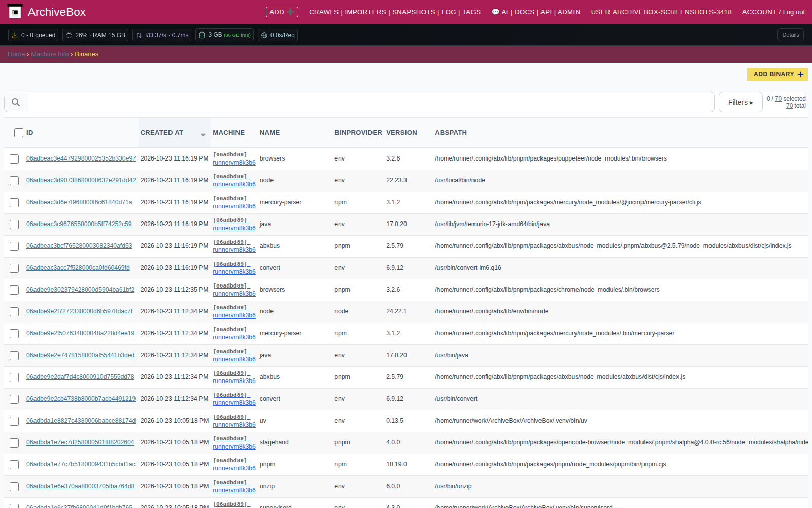Open binary ID 06adbda1e77c7b5180009431b5cbd1ac
The height and width of the screenshot is (508, 812).
(x=81, y=464)
